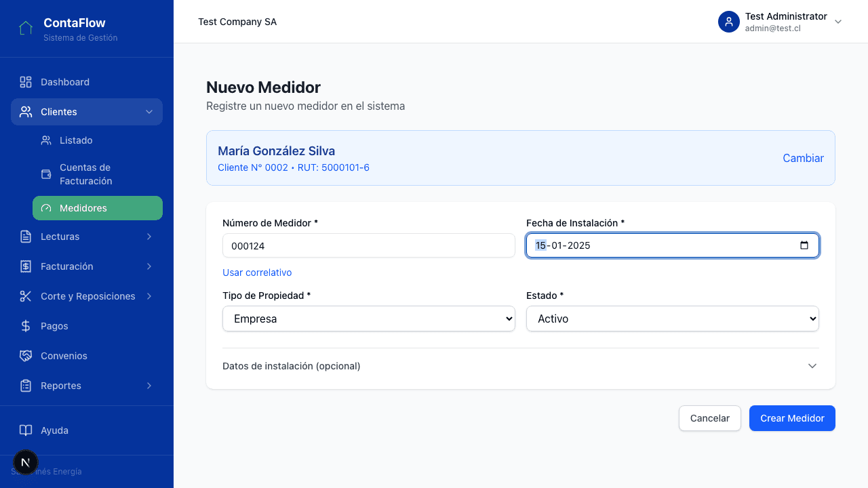Image resolution: width=868 pixels, height=488 pixels.
Task: Click the Facturación receipt icon
Action: point(26,266)
